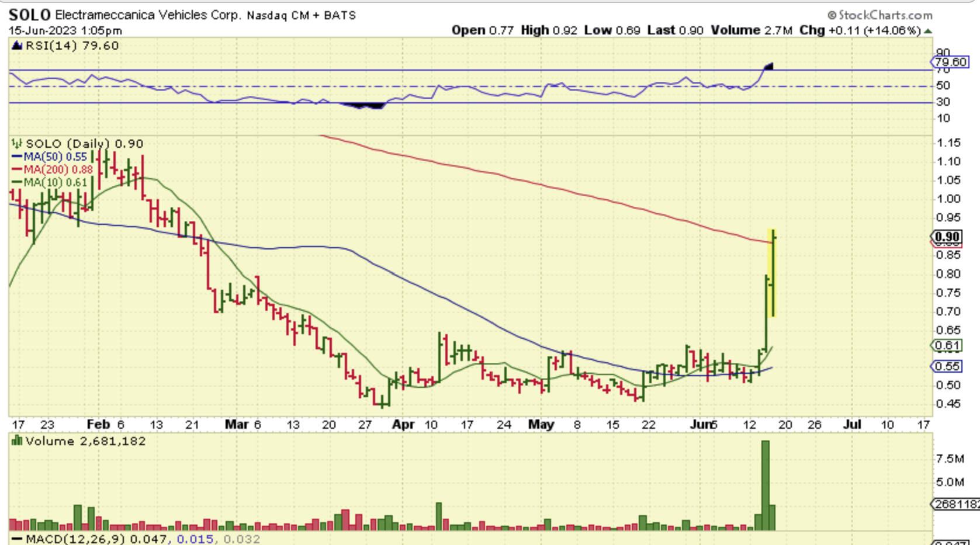
Task: Click the blue line swatch for MA(50)
Action: [x=17, y=157]
